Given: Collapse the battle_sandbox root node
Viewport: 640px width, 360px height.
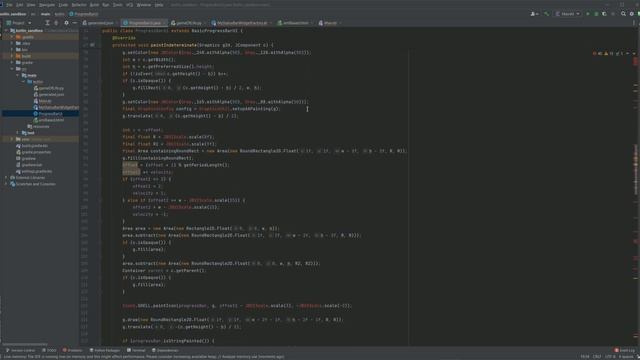Looking at the screenshot, I should [6, 31].
